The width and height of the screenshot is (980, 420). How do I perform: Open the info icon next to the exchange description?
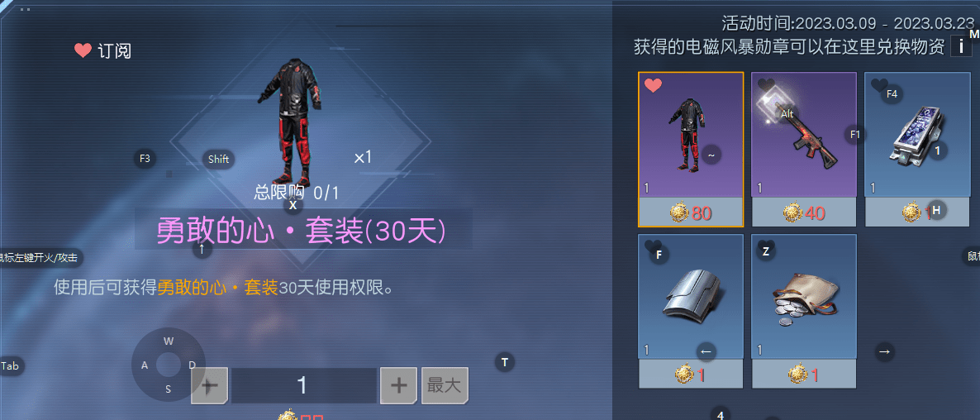pyautogui.click(x=961, y=46)
